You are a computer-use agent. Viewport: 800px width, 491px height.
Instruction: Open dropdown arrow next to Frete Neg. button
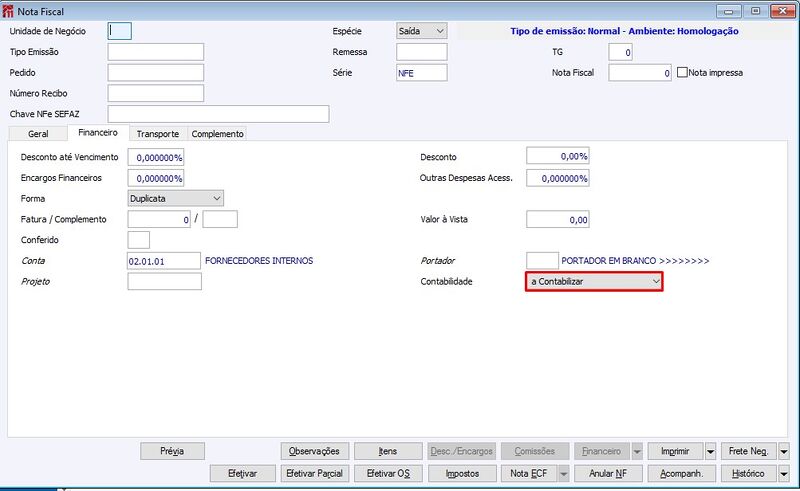coord(784,451)
